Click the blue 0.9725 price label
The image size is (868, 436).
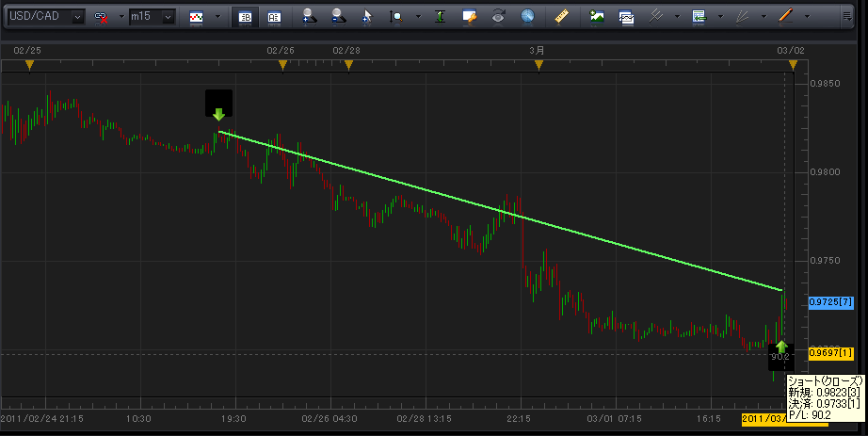tap(831, 302)
